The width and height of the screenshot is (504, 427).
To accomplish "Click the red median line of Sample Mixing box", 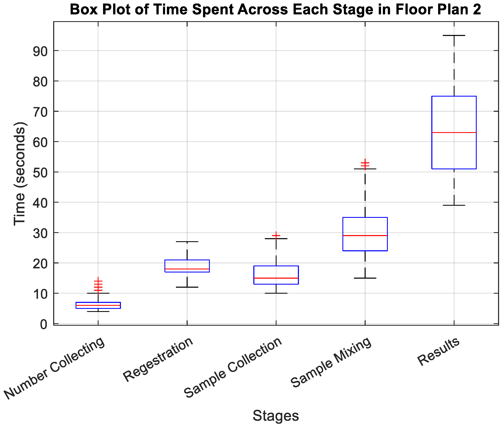I will click(x=365, y=235).
